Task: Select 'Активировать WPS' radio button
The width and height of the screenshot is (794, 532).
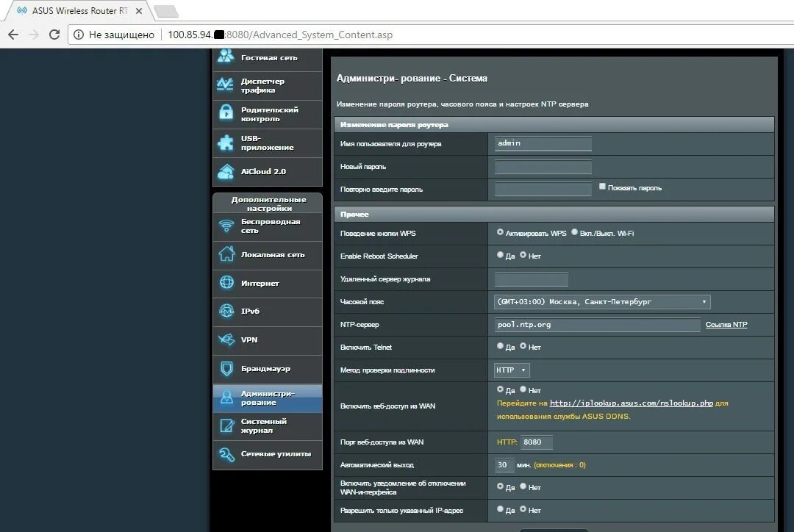Action: point(501,232)
